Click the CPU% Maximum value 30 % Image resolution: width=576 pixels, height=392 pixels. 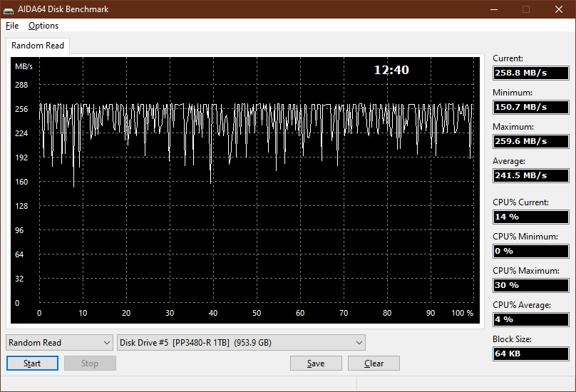(x=531, y=285)
